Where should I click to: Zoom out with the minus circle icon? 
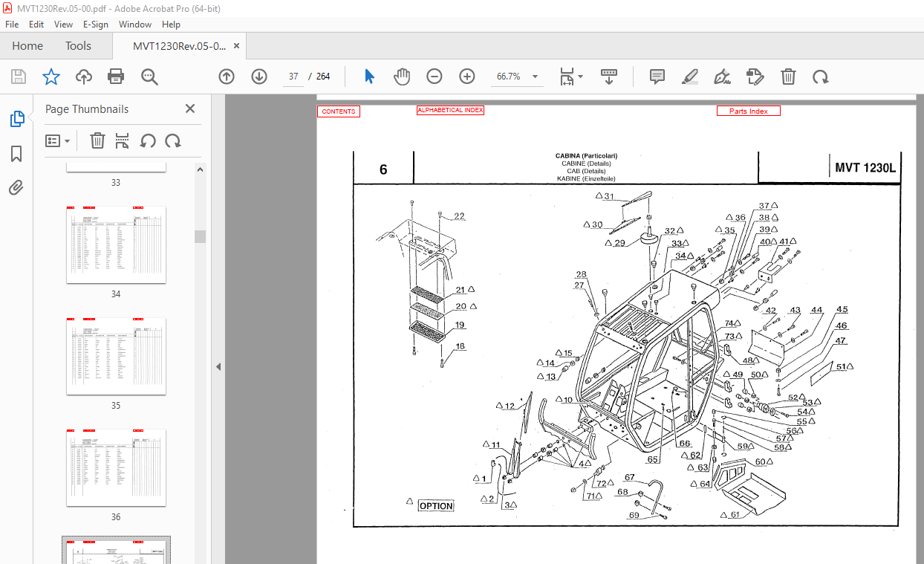[x=435, y=77]
